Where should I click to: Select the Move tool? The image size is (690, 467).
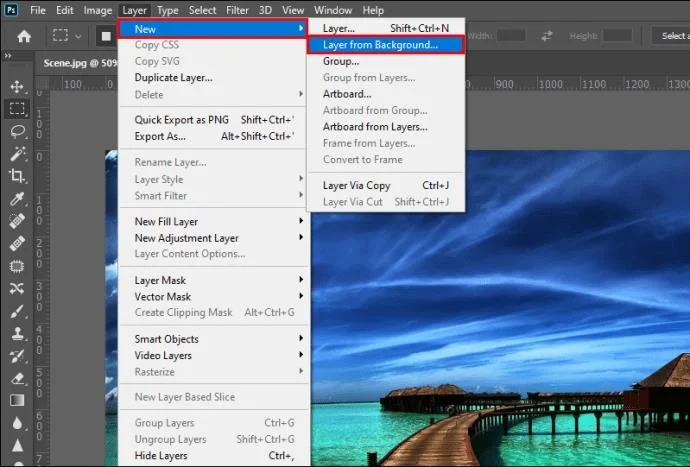pyautogui.click(x=17, y=87)
